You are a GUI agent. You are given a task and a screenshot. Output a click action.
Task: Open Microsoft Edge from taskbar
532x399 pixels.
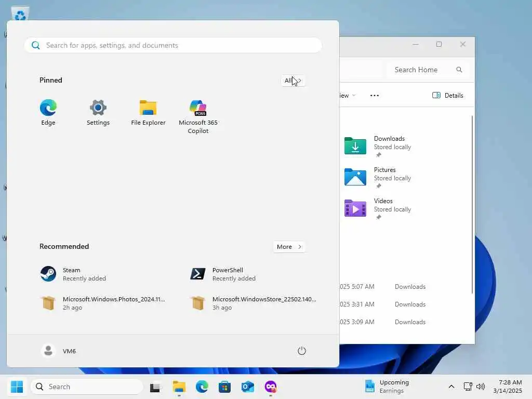202,387
